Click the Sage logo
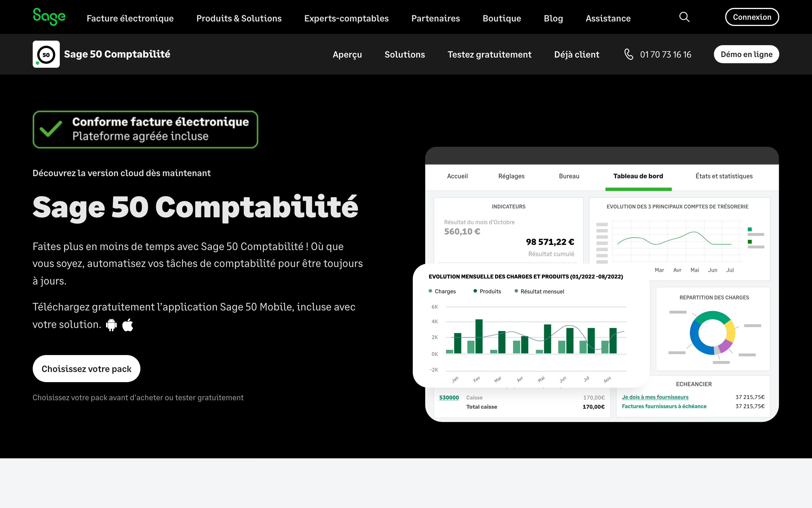The width and height of the screenshot is (812, 508). (x=49, y=17)
